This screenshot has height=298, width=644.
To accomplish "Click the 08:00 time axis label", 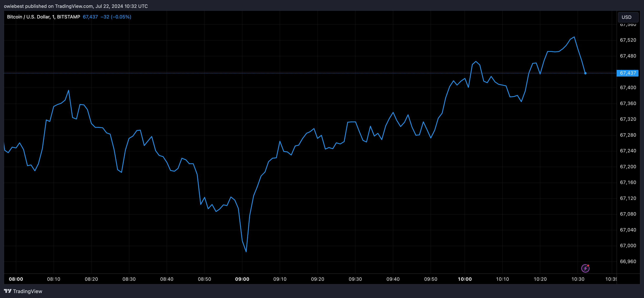I will point(16,279).
